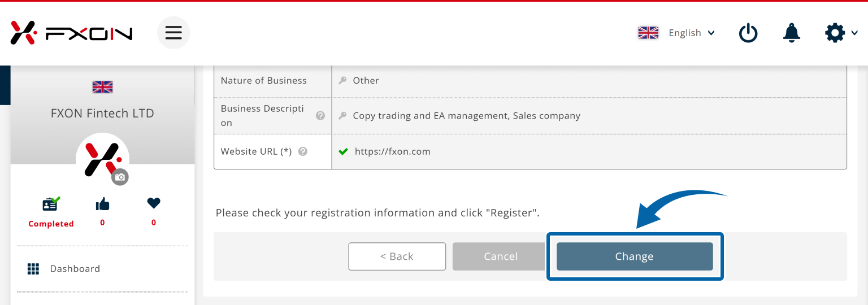Screen dimensions: 868x305
Task: Click the Dashboard grid icon
Action: [33, 269]
